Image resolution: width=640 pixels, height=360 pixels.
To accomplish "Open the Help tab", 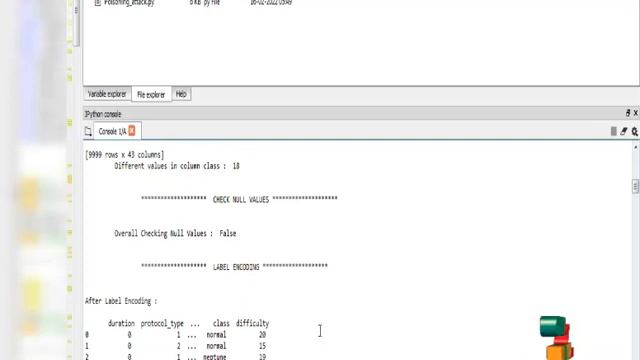I will pos(181,94).
